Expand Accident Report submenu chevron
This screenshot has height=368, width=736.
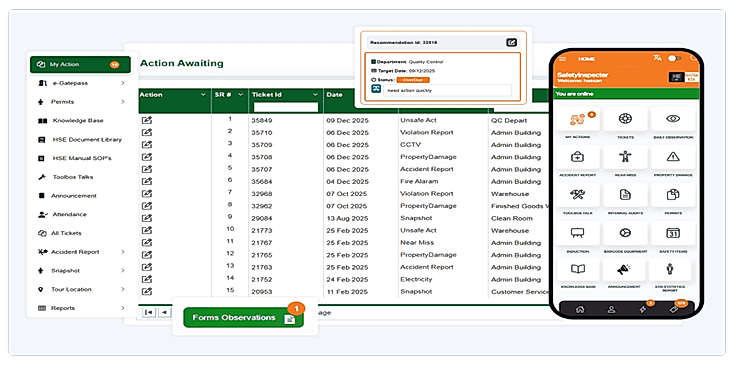click(123, 252)
